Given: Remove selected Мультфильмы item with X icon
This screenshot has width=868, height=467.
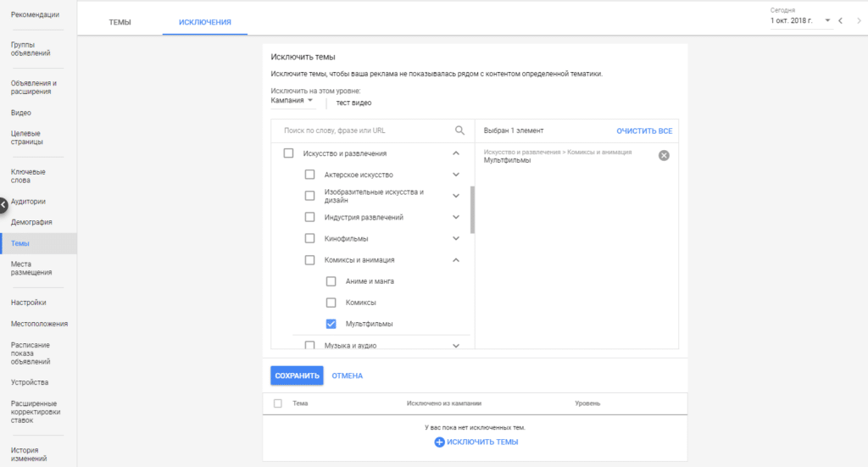Looking at the screenshot, I should point(664,155).
